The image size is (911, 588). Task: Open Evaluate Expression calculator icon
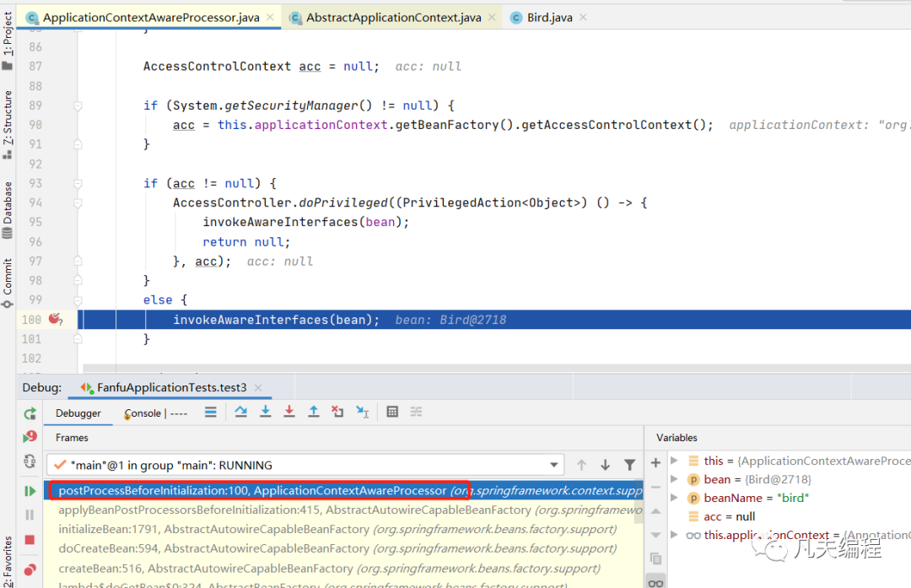coord(392,412)
